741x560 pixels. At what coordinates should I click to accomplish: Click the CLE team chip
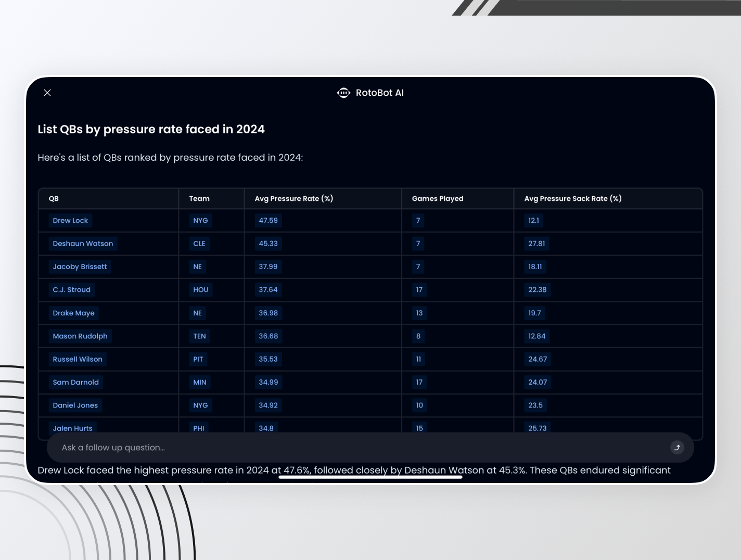click(x=199, y=244)
